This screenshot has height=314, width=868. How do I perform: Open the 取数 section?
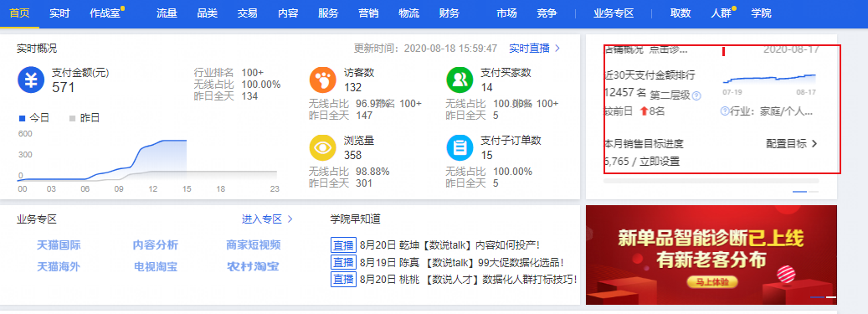click(681, 13)
